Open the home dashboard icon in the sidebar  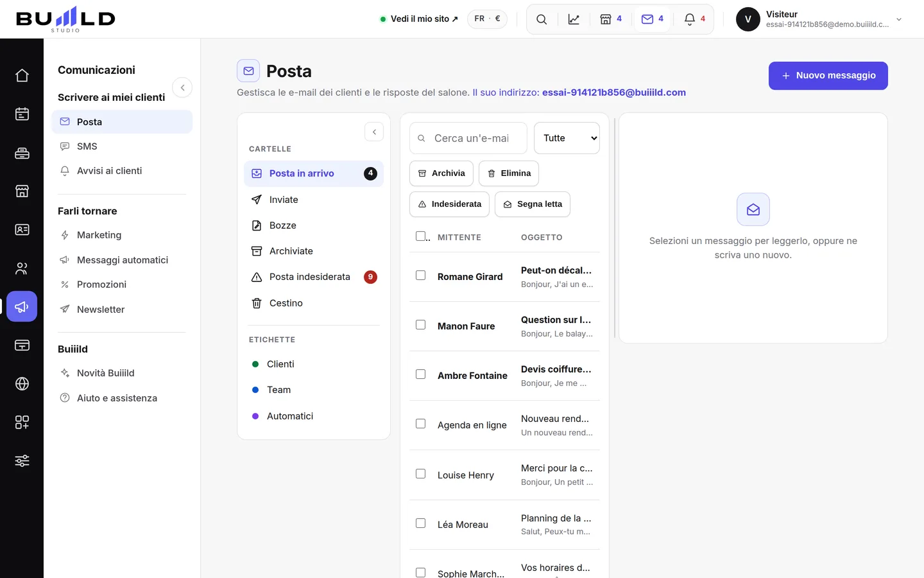tap(22, 75)
